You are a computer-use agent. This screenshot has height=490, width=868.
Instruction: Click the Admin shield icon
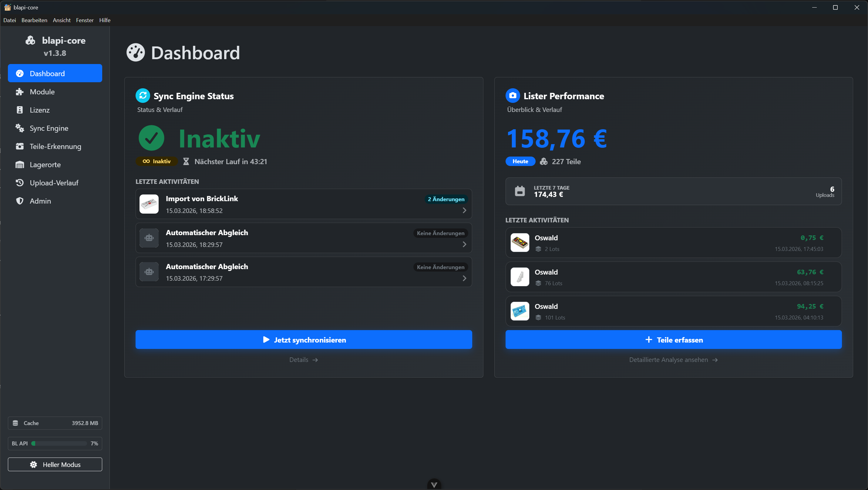[x=20, y=201]
